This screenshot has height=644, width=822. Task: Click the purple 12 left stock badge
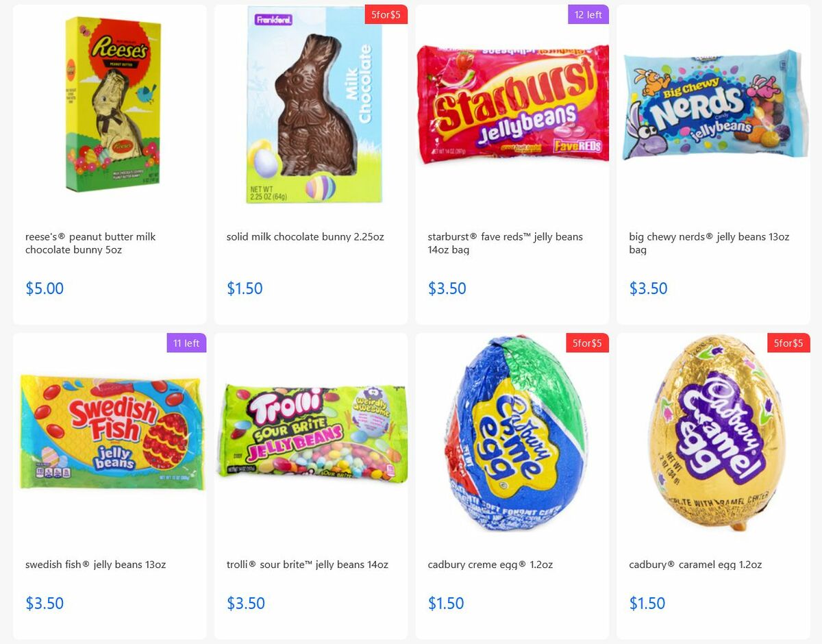(x=588, y=14)
